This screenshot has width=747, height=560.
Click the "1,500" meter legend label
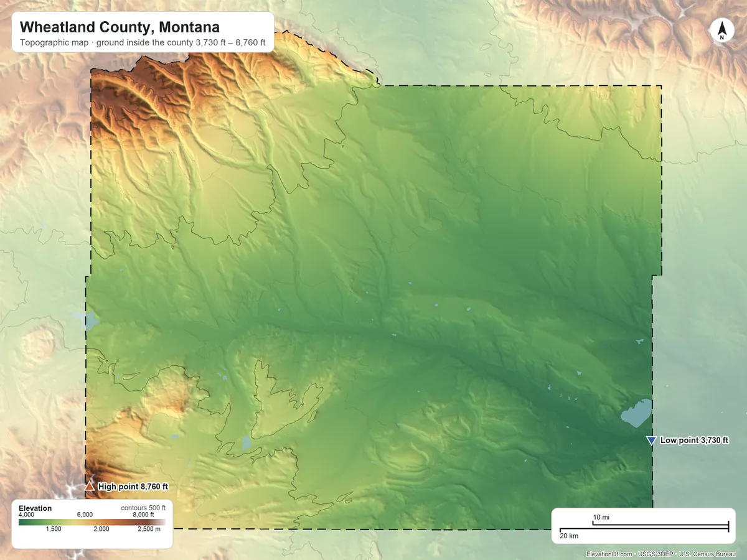point(54,529)
